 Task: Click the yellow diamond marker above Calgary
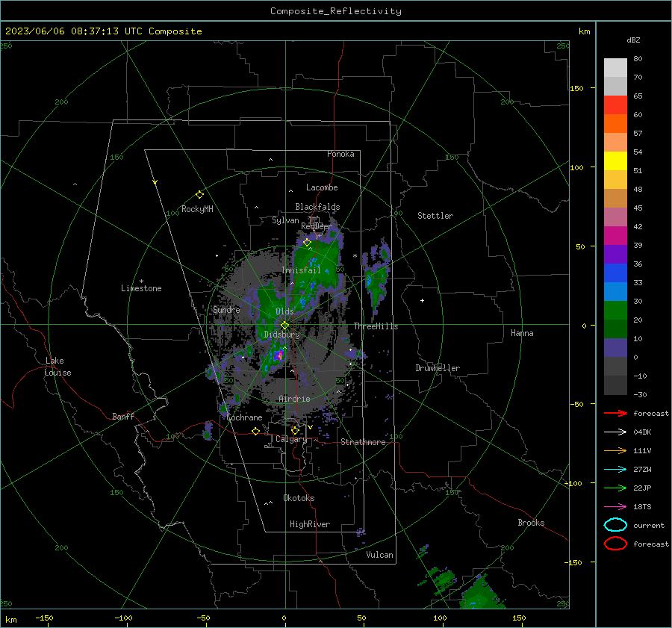point(295,430)
